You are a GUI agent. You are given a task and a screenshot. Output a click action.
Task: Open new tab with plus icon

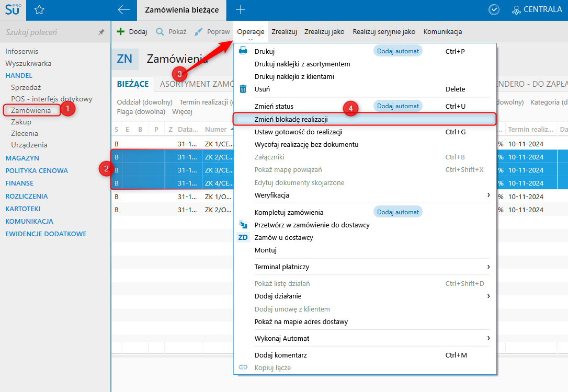(x=240, y=10)
